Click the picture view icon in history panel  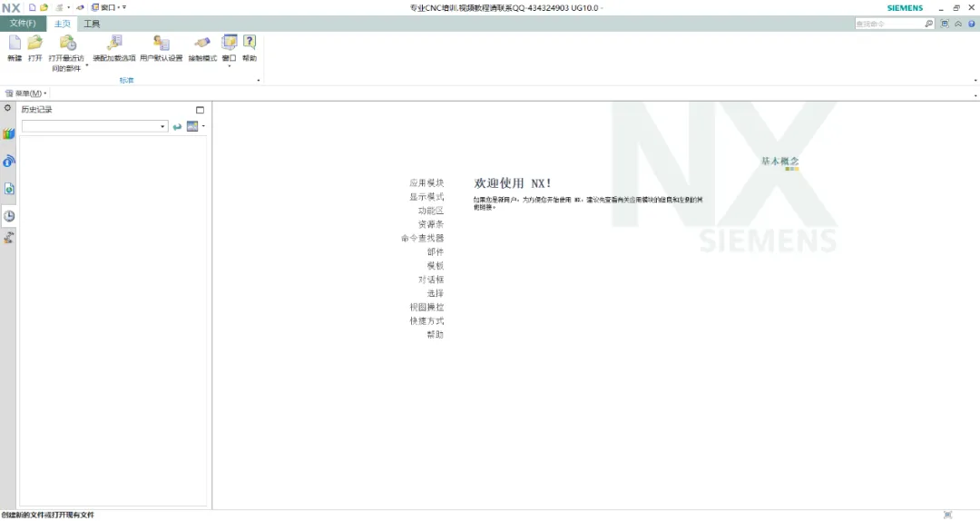[192, 126]
